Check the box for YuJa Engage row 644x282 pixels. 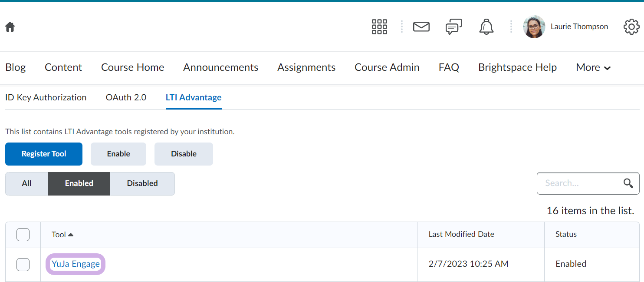(23, 264)
